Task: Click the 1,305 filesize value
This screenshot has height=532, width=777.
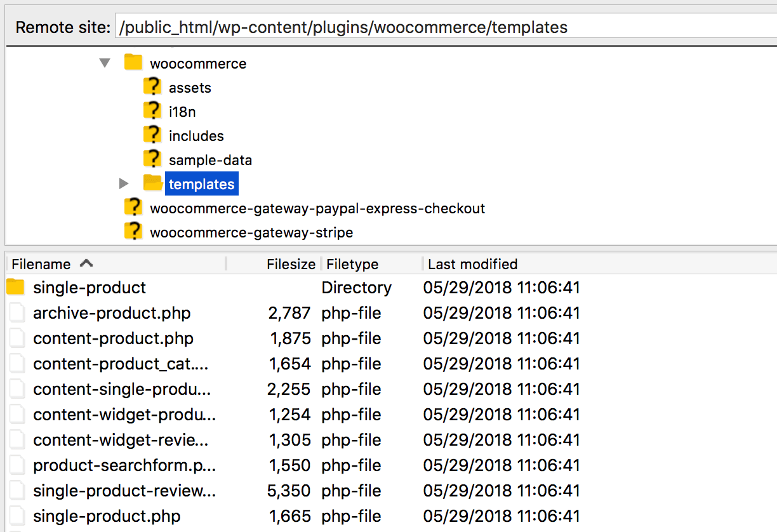Action: coord(290,440)
